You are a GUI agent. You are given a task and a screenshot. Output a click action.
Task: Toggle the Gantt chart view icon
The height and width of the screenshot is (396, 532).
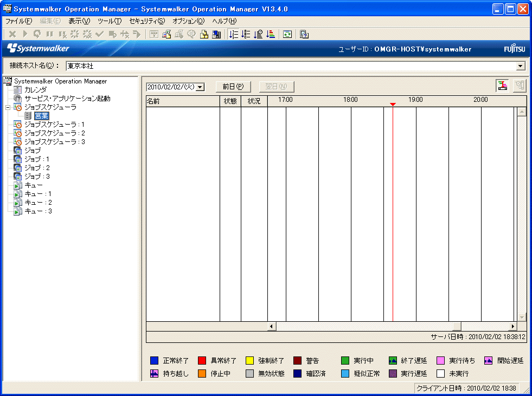pyautogui.click(x=503, y=86)
